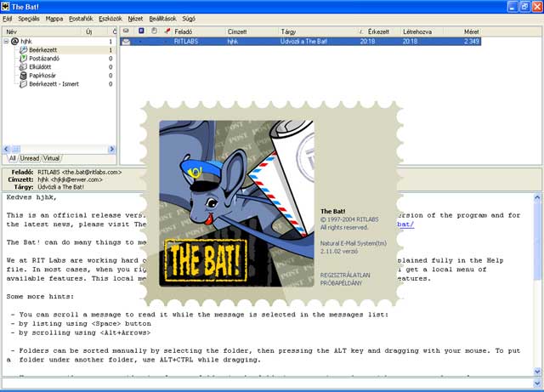Screen dimensions: 544x392
Task: Click the Új header in folder pane
Action: coord(88,31)
